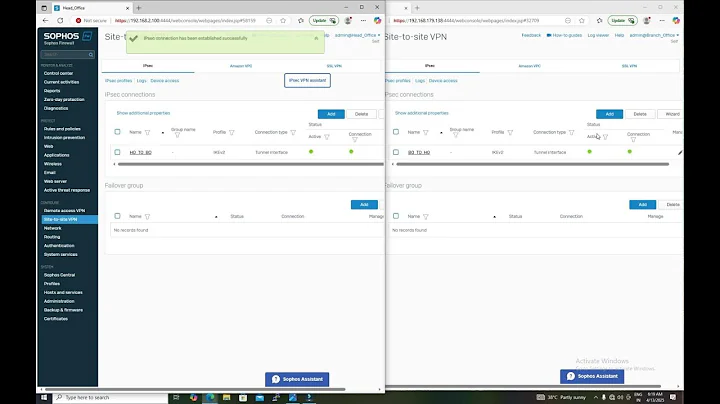Open Remote access VPN in sidebar

64,211
